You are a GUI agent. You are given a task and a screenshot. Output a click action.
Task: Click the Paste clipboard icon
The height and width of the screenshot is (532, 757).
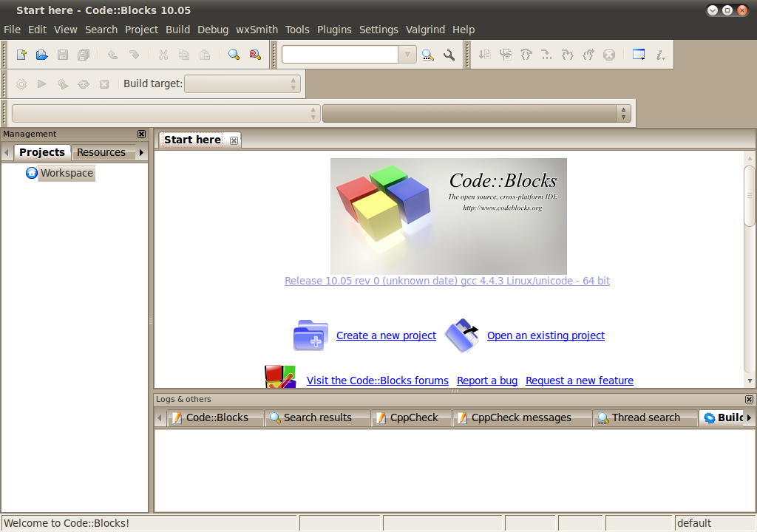click(205, 55)
